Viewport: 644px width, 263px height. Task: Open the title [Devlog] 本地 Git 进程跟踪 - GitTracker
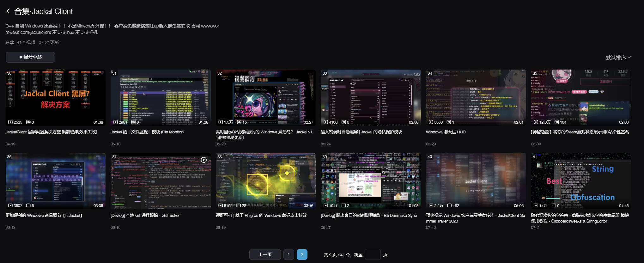(145, 215)
